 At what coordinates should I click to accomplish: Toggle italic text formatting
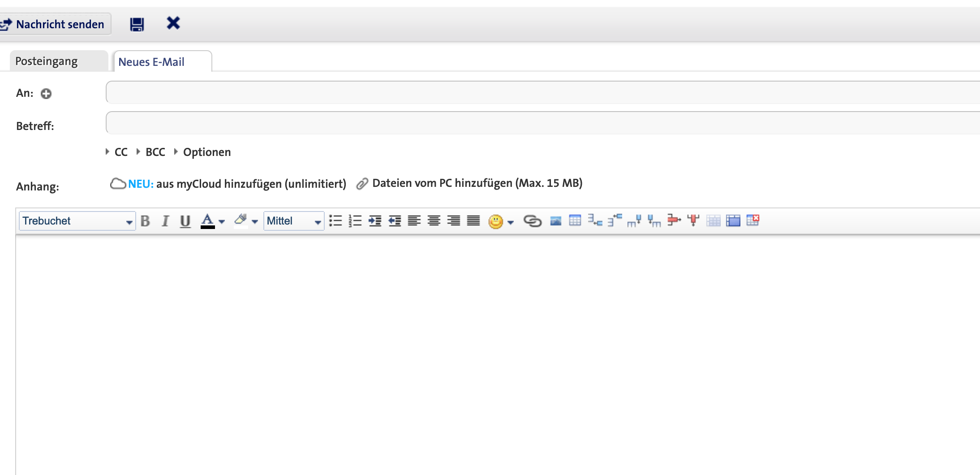click(165, 220)
